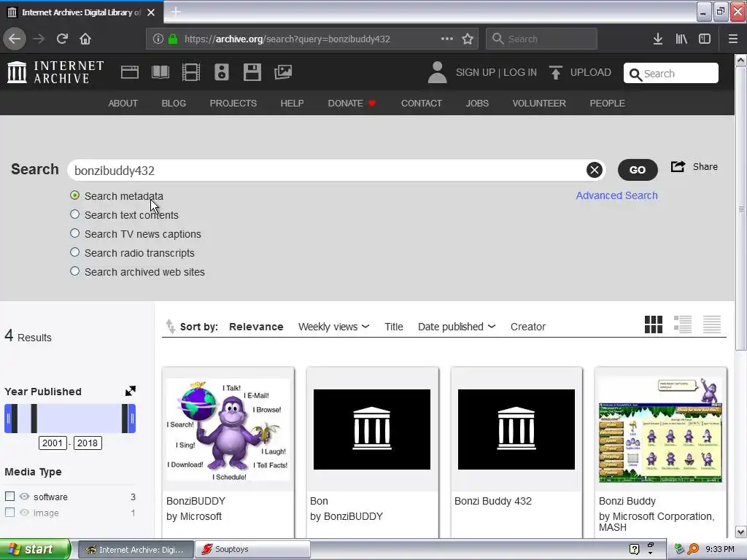
Task: Open the Bonzi Buddy 432 result thumbnail
Action: pyautogui.click(x=516, y=429)
